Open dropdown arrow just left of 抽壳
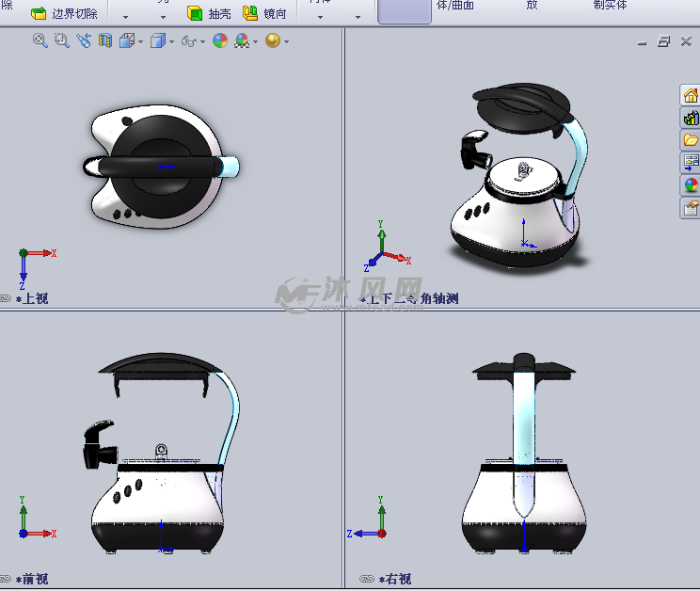Viewport: 700px width, 591px height. point(164,17)
